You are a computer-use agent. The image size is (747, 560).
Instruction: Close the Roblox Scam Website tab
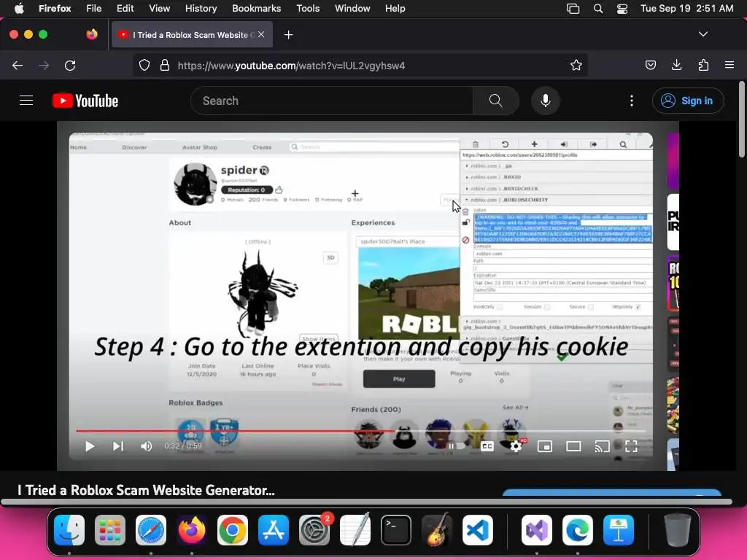point(261,34)
